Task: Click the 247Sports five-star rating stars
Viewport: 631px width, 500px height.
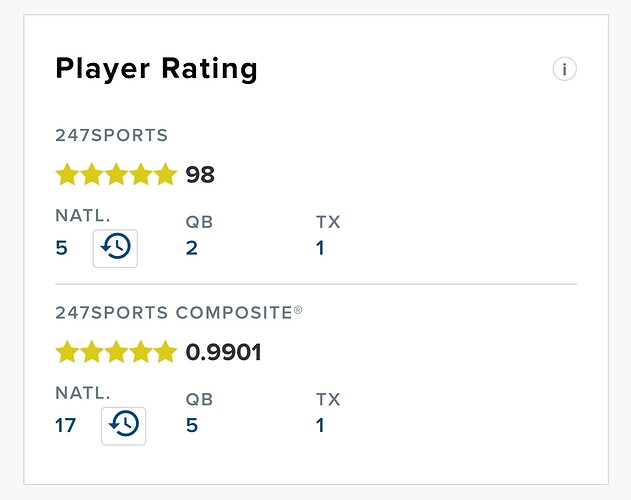Action: pos(116,175)
